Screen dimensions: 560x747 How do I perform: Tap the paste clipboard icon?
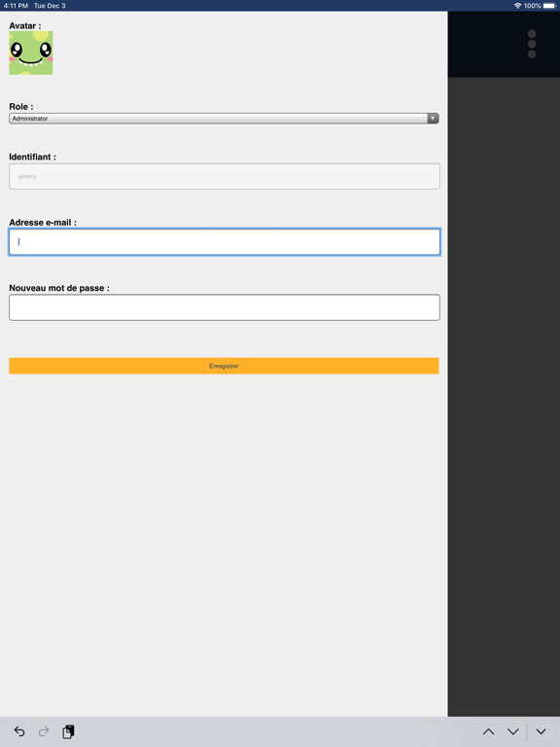(69, 731)
